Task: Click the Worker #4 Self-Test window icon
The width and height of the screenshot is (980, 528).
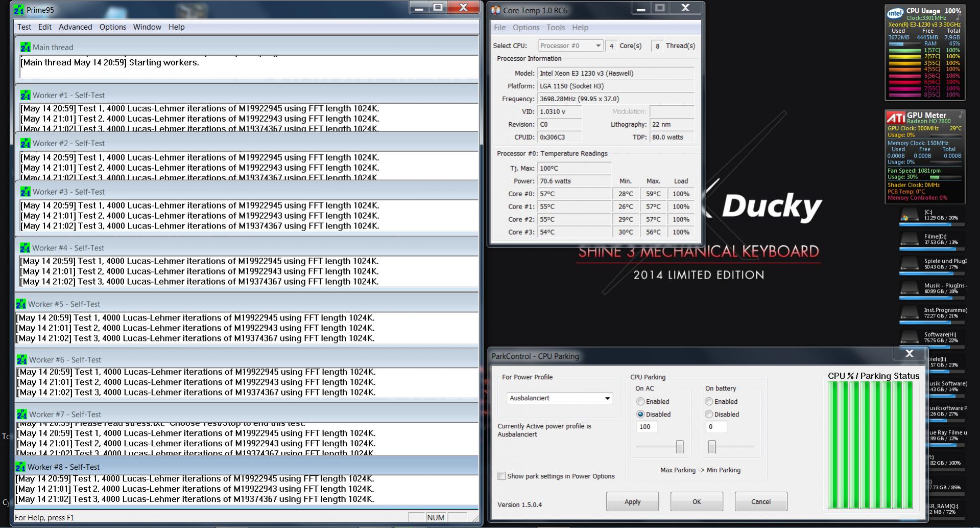Action: pos(25,248)
